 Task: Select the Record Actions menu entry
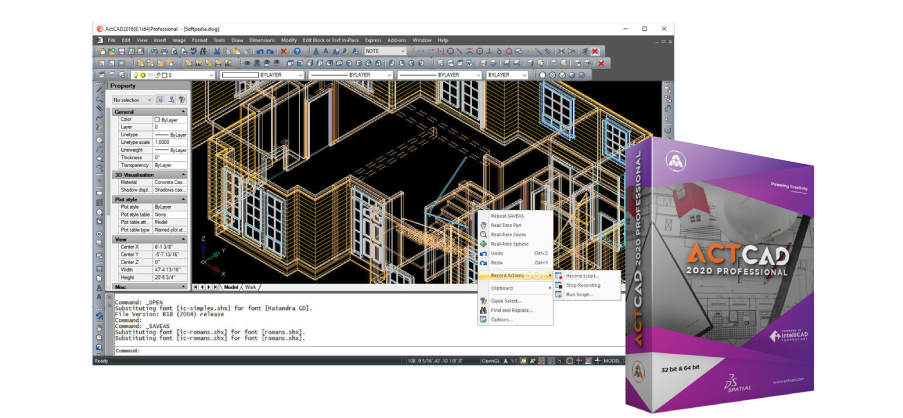pyautogui.click(x=515, y=276)
